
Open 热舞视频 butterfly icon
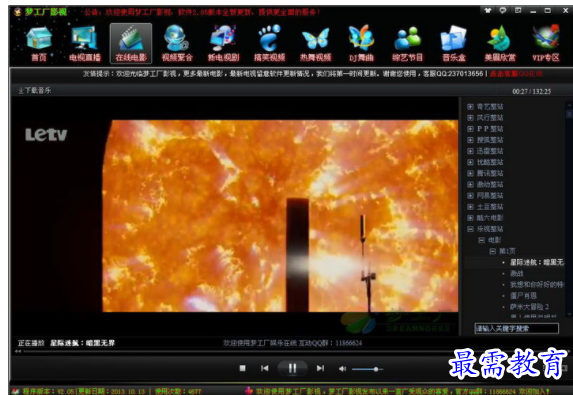(315, 43)
